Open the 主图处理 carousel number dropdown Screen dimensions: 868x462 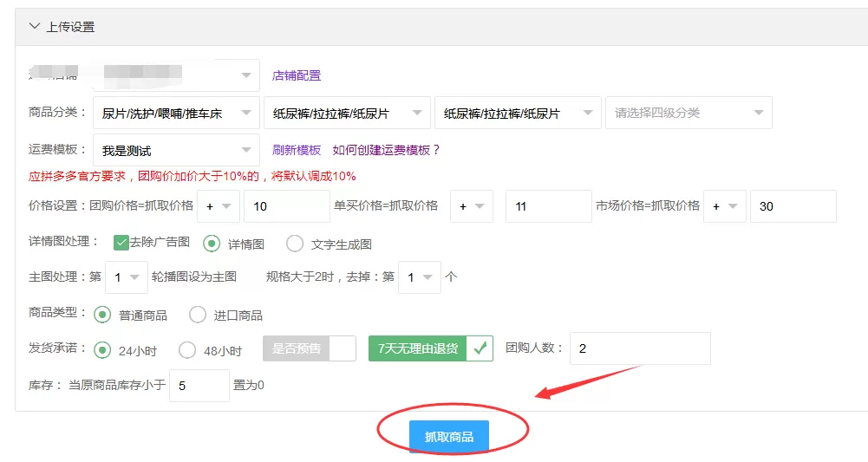[127, 277]
